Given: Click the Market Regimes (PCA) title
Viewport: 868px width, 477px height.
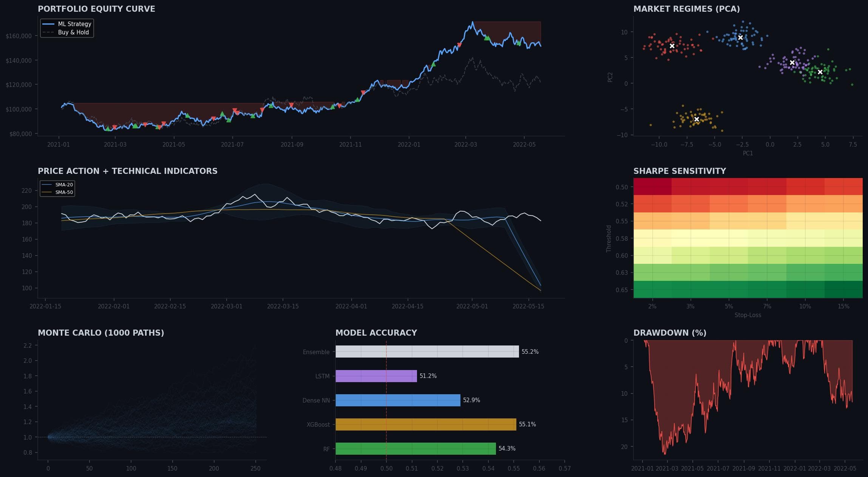Looking at the screenshot, I should 686,9.
